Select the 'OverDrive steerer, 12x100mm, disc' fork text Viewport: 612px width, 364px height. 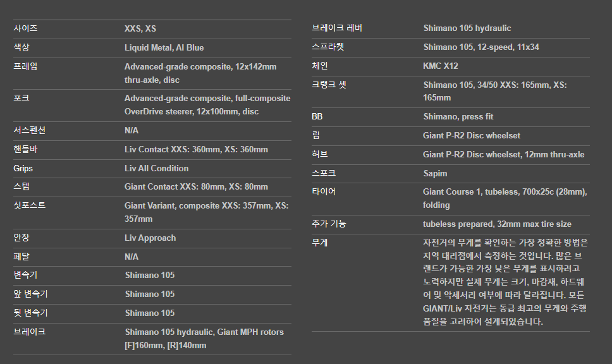pos(191,112)
